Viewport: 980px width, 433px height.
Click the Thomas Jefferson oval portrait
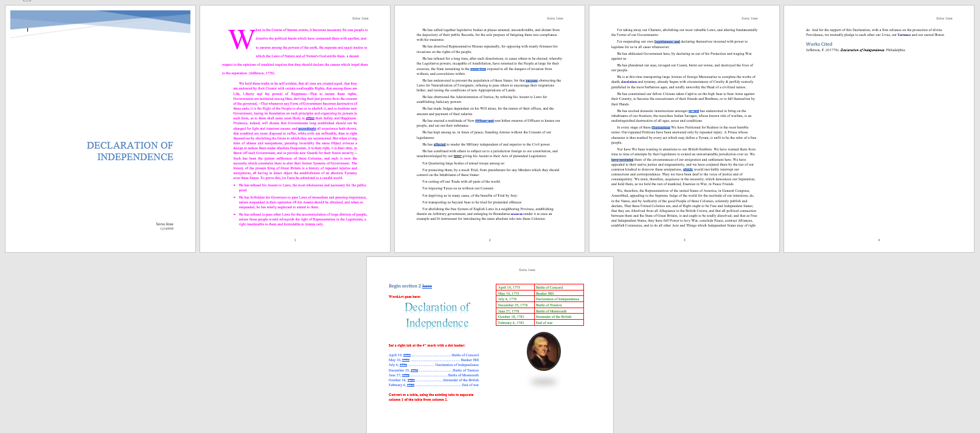point(543,351)
